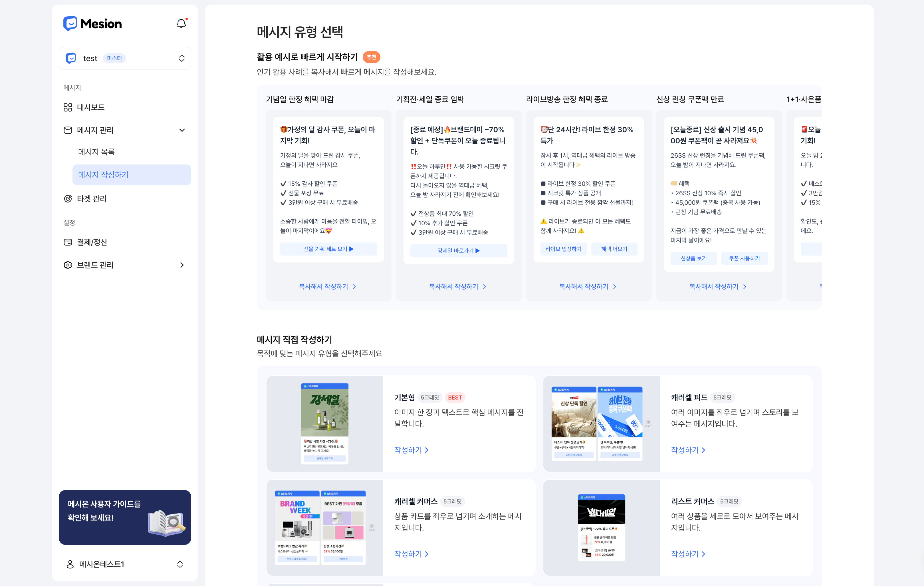Image resolution: width=924 pixels, height=586 pixels.
Task: Open the notification bell
Action: (x=181, y=23)
